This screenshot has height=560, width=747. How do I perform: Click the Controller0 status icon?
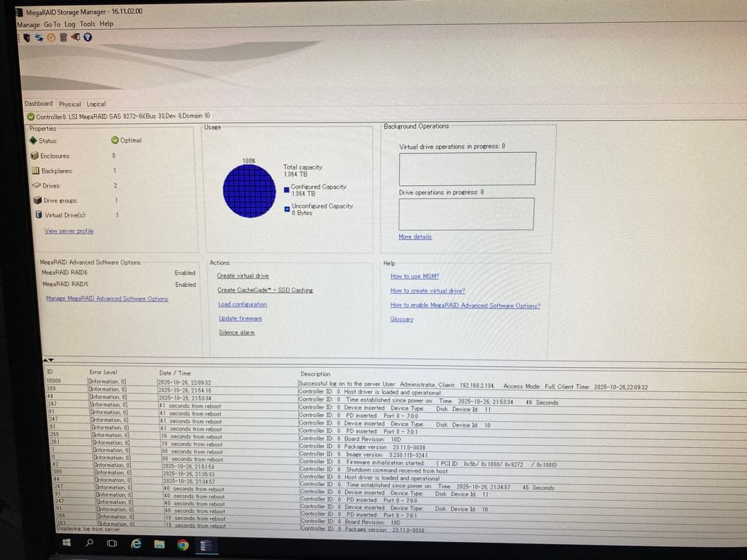coord(30,117)
